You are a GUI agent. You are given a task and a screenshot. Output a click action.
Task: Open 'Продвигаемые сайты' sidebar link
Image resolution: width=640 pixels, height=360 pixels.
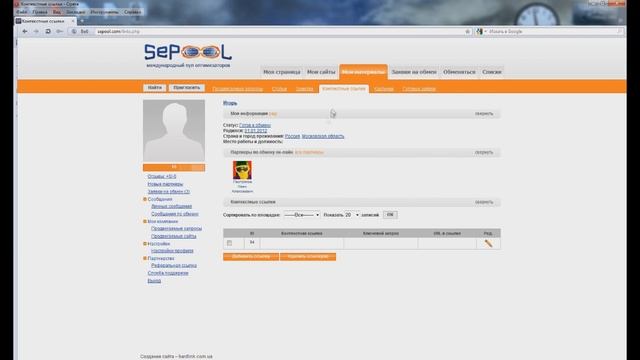(x=173, y=236)
